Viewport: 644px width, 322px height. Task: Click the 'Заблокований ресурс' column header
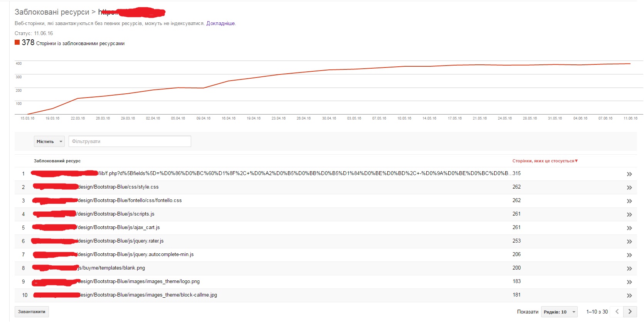click(x=57, y=161)
